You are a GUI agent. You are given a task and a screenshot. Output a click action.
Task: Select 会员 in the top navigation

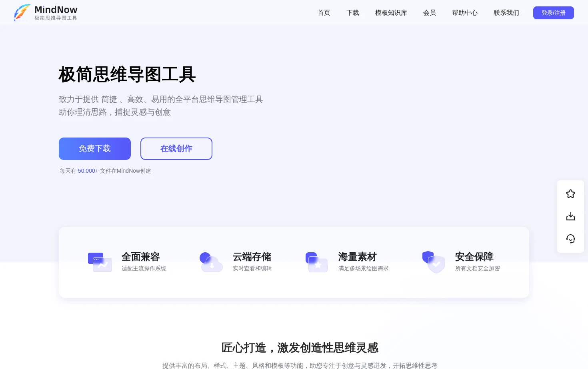[x=430, y=13]
